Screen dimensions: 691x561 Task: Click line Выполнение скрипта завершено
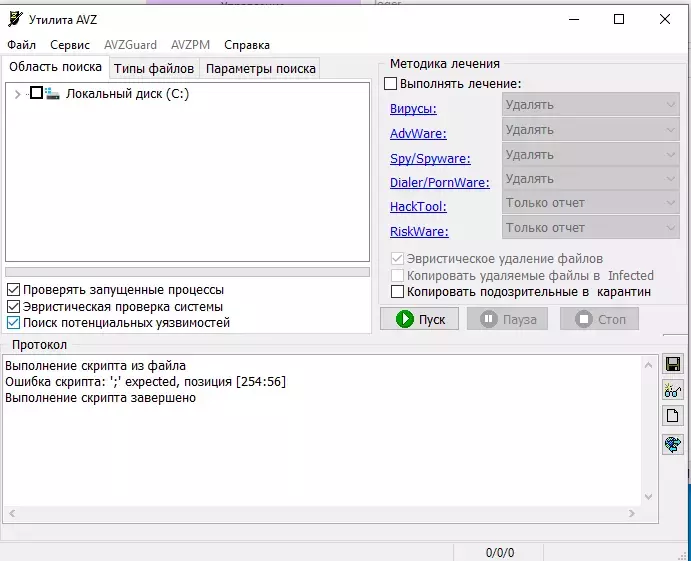pos(100,398)
